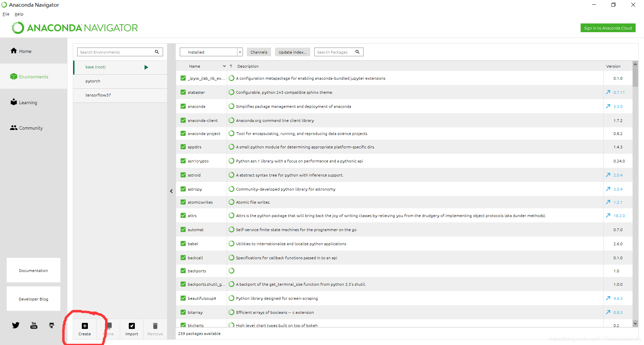This screenshot has width=644, height=345.
Task: Open the Installed package filter dropdown
Action: [x=211, y=52]
